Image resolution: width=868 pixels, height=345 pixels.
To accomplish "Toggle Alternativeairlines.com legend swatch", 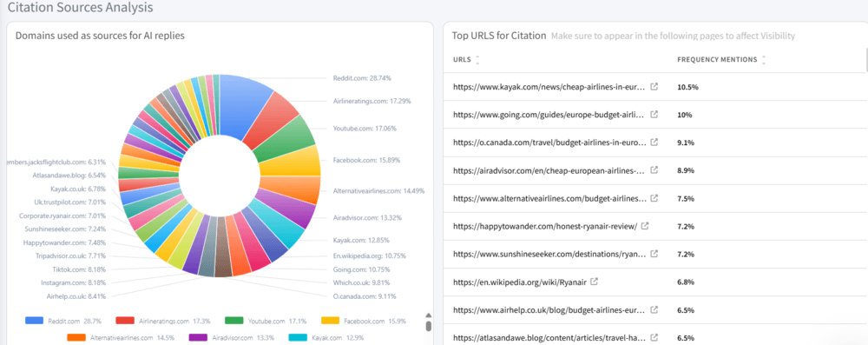I will [x=76, y=337].
